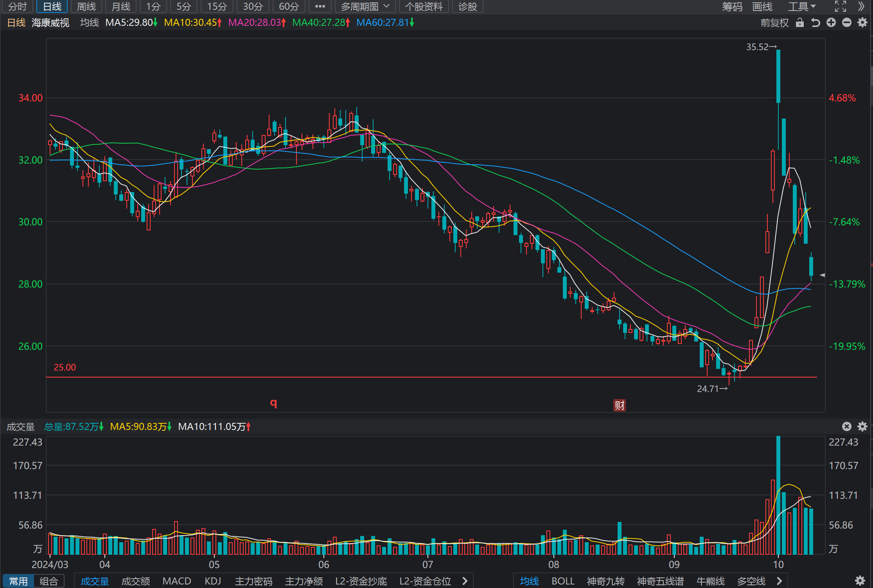Select 均线 main overlay indicator
Image resolution: width=873 pixels, height=588 pixels.
click(529, 581)
